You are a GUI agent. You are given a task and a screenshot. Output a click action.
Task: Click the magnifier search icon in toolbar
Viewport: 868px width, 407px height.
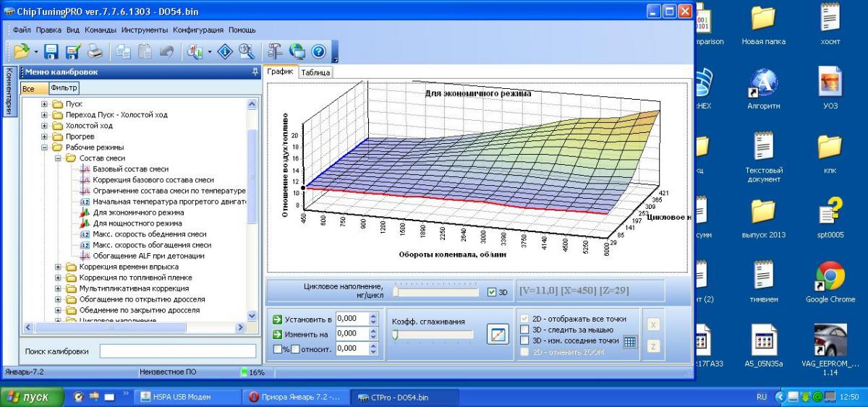247,51
